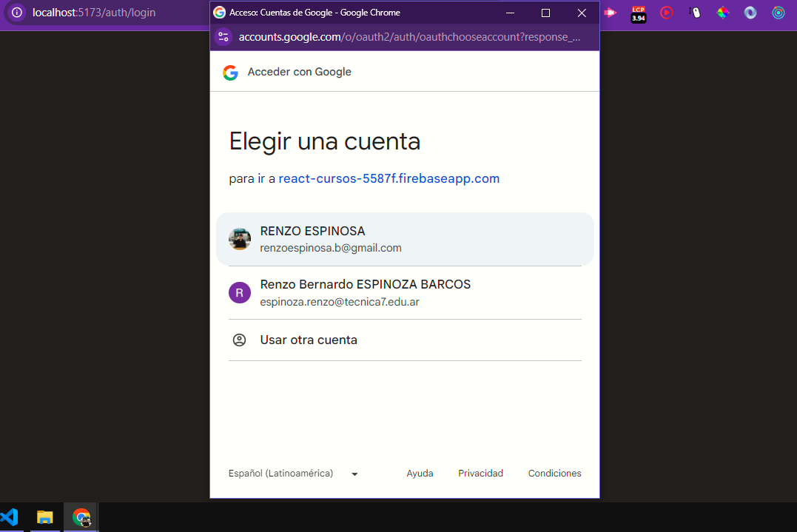797x532 pixels.
Task: Open the react-cursos-5587f.firebaseapp.com link
Action: coord(389,178)
